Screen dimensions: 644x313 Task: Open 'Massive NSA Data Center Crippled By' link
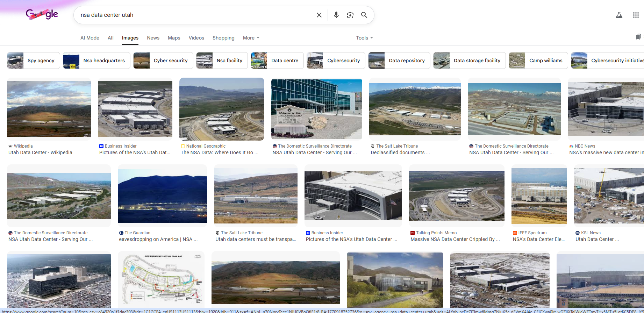click(455, 239)
